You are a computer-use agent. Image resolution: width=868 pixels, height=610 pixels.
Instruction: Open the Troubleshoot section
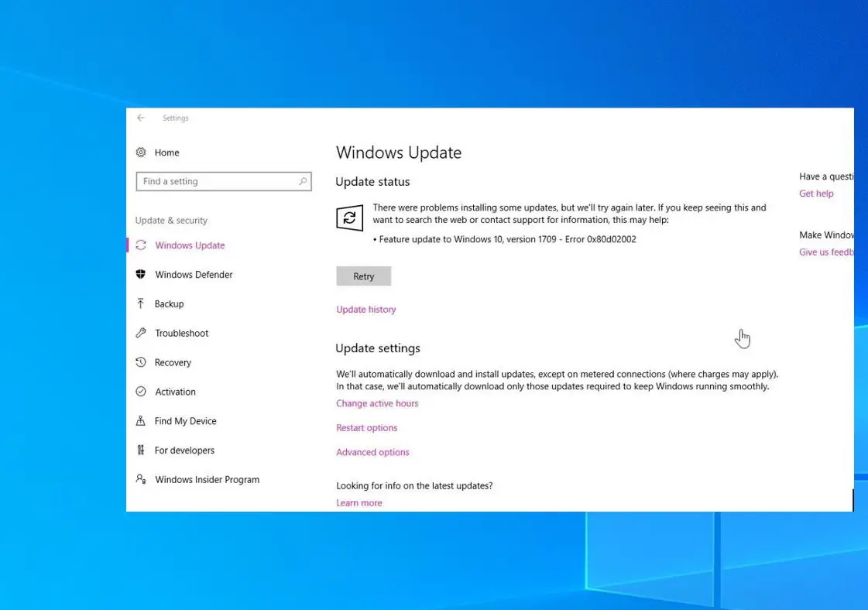181,333
